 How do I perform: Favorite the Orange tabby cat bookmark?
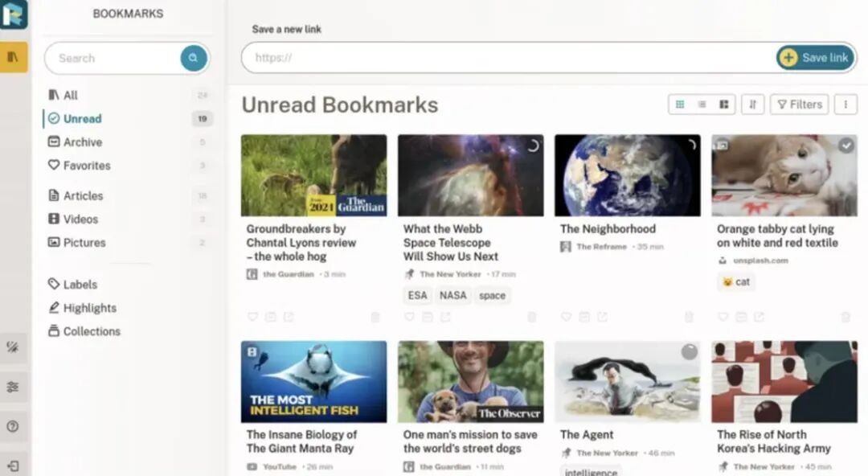point(723,317)
